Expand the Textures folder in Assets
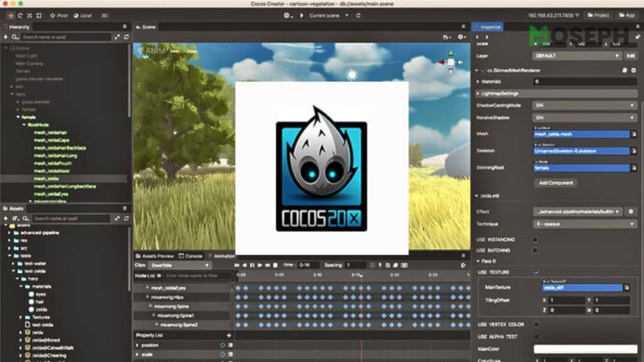 tap(21, 317)
